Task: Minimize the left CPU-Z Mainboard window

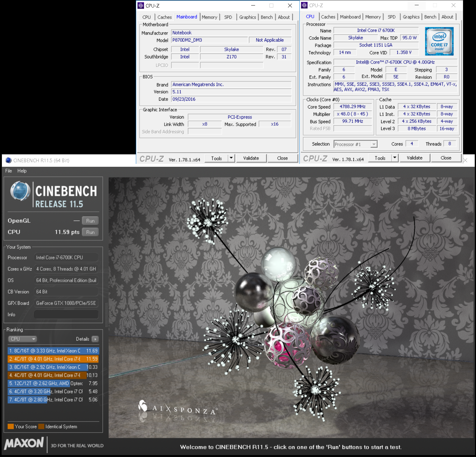Action: pos(253,6)
